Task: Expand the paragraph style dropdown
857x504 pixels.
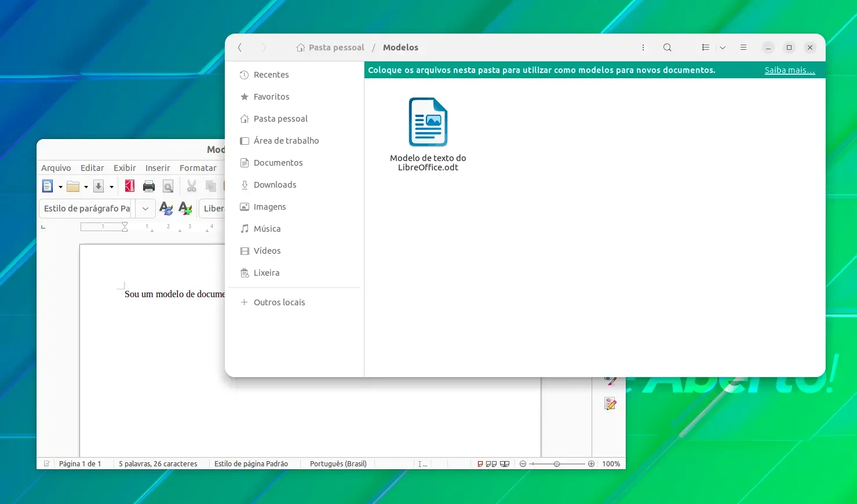Action: 145,209
